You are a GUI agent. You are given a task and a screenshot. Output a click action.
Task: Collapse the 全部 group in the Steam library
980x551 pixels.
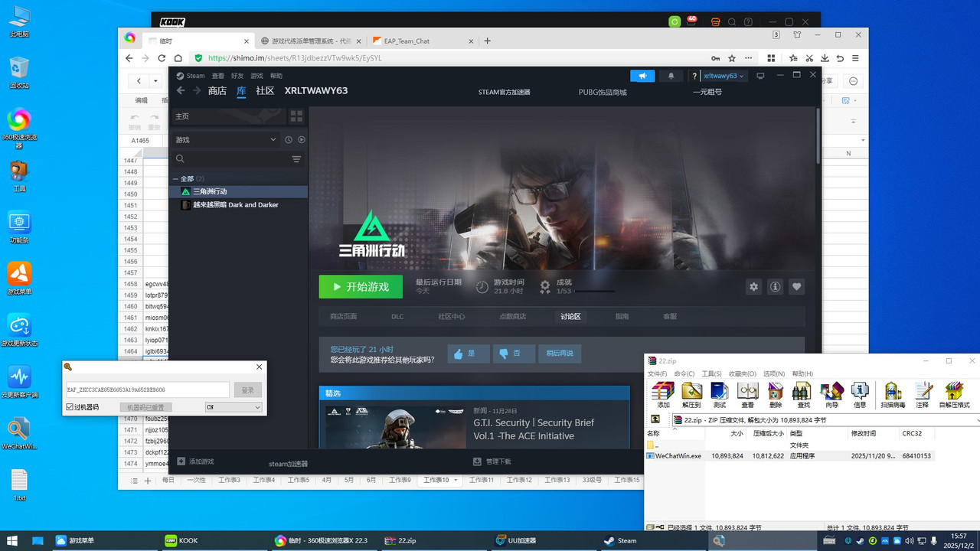point(175,179)
